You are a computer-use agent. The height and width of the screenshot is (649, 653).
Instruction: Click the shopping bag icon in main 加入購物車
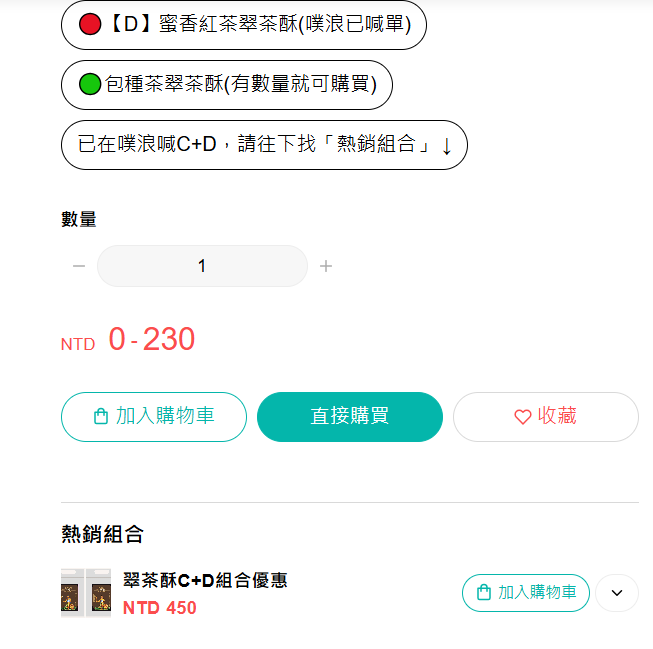(101, 416)
